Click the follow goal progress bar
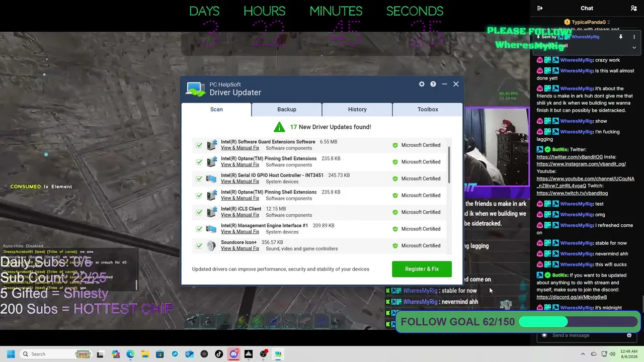Viewport: 644px width, 362px height. point(579,322)
